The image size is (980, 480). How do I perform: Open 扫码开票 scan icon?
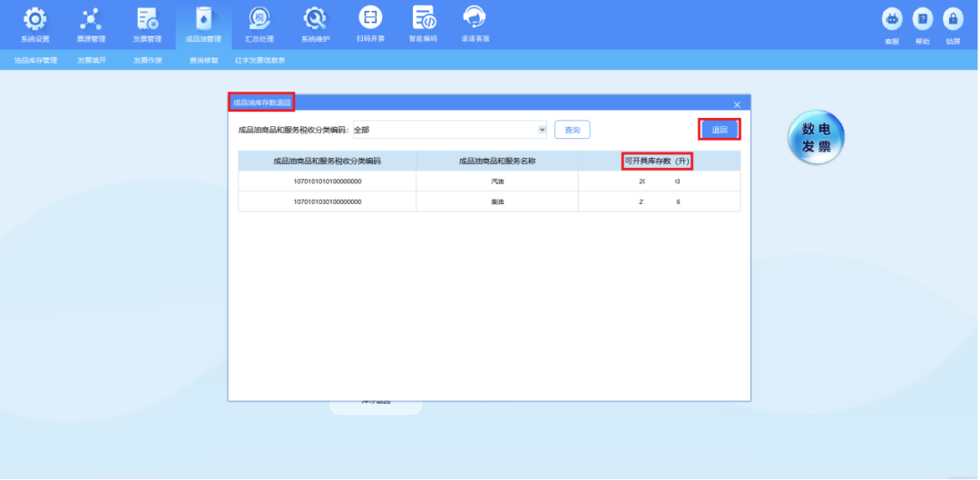click(x=370, y=17)
